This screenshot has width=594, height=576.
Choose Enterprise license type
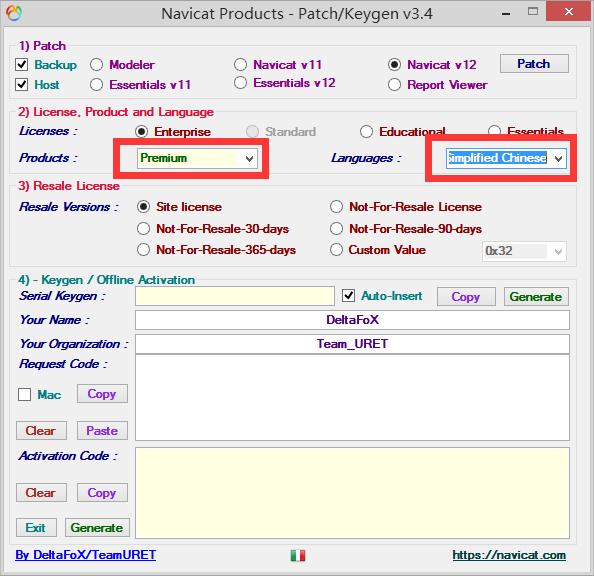[141, 131]
